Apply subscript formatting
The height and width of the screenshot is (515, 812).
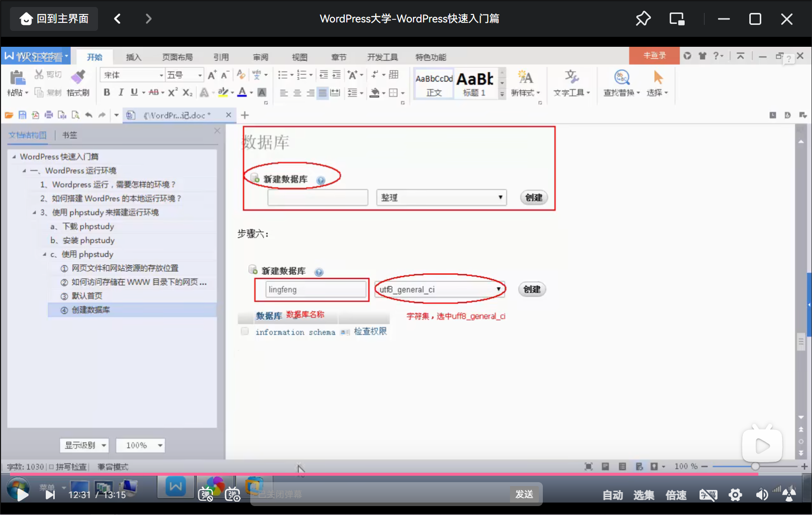click(x=187, y=93)
